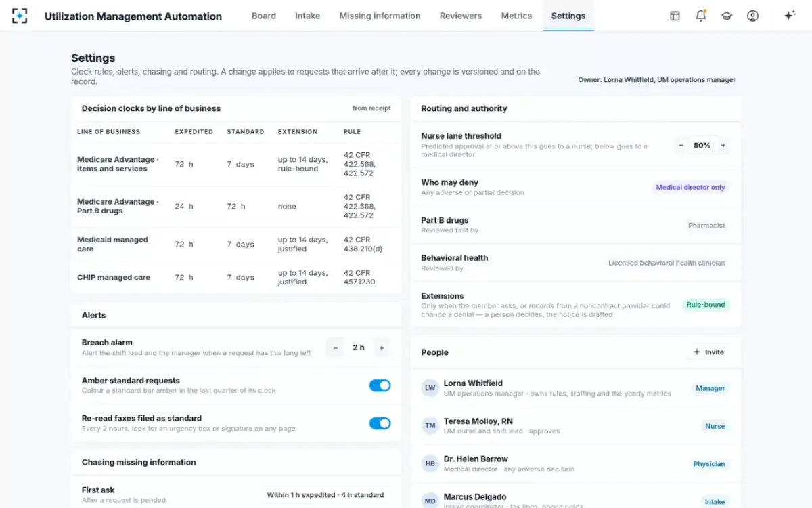Click Medicare Advantage items expedited hours
The image size is (812, 508).
(x=184, y=165)
